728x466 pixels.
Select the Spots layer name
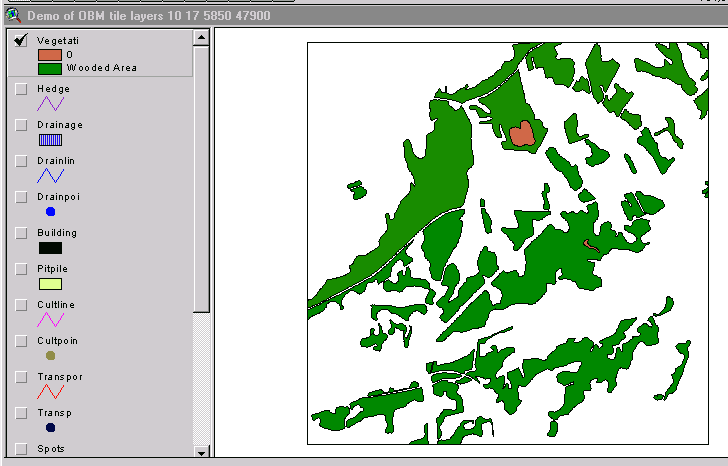51,449
